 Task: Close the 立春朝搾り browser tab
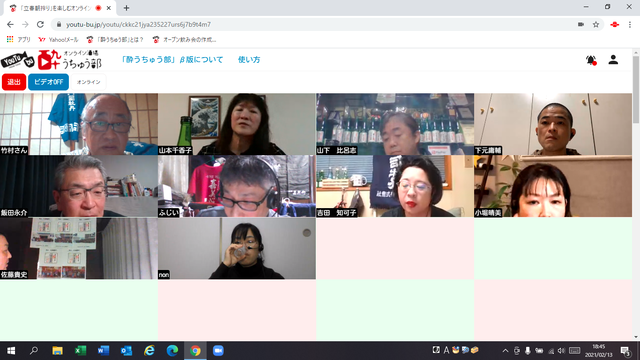[x=109, y=8]
